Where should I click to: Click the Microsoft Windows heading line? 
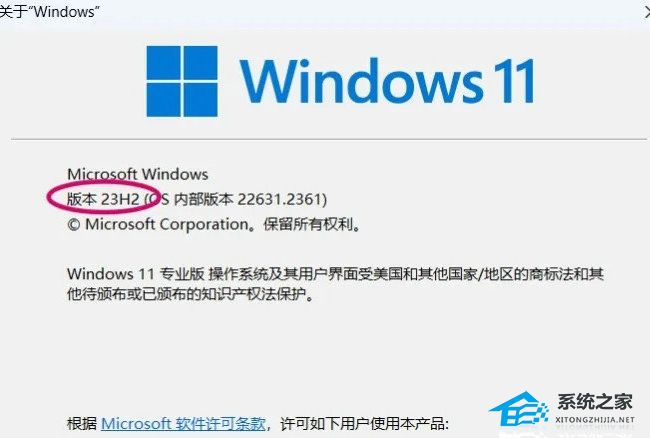tap(138, 174)
